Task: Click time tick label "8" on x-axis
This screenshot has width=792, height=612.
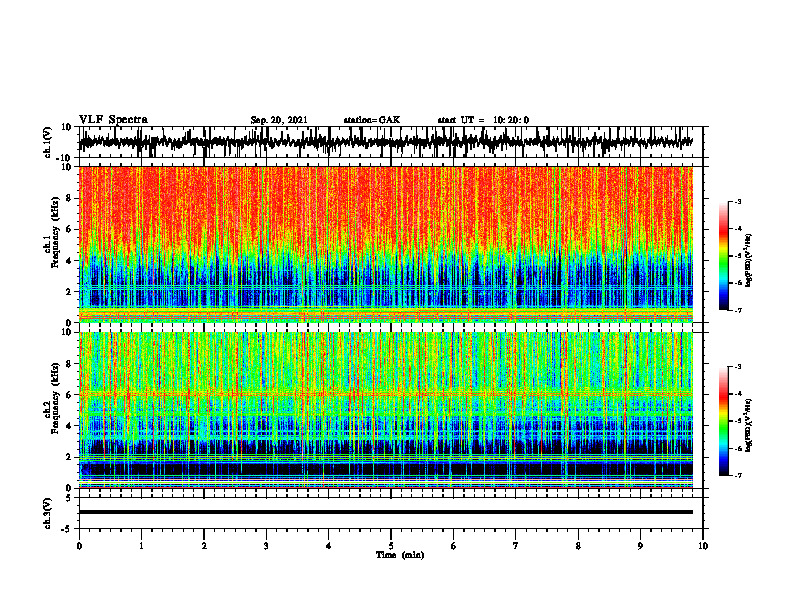Action: (578, 546)
